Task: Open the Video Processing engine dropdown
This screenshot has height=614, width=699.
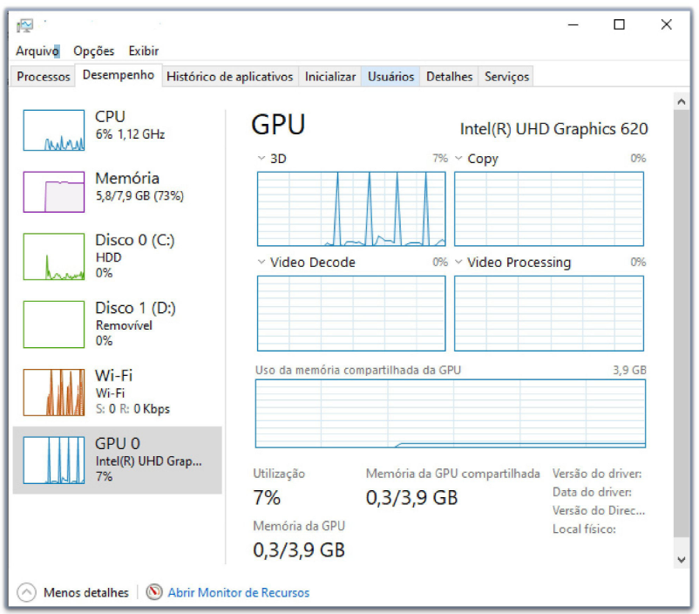Action: click(x=459, y=262)
